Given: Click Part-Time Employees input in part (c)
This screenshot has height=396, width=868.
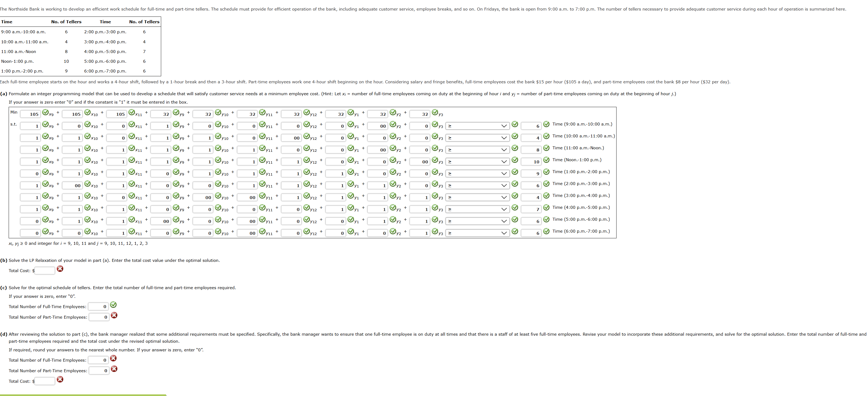Looking at the screenshot, I should 99,317.
